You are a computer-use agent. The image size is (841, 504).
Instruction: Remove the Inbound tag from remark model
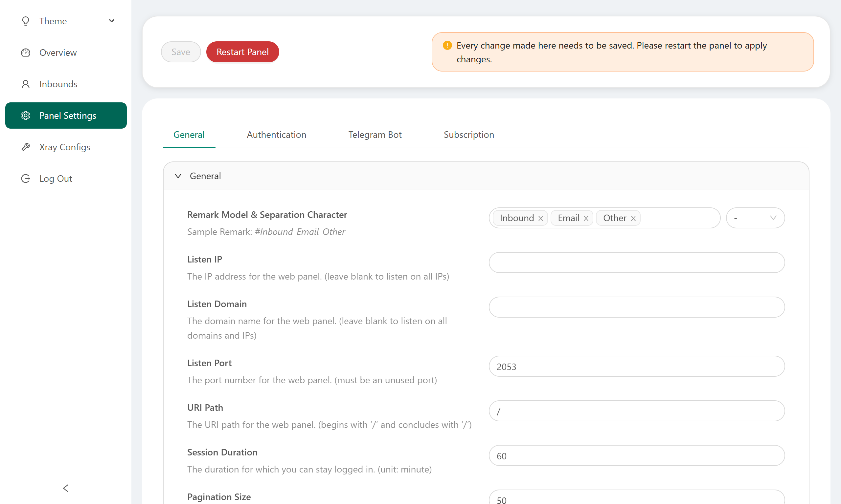pos(540,219)
